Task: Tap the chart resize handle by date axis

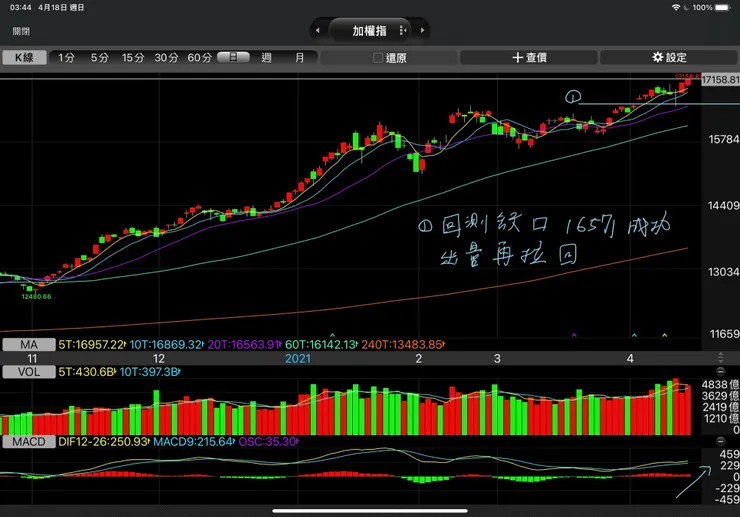Action: coord(720,357)
